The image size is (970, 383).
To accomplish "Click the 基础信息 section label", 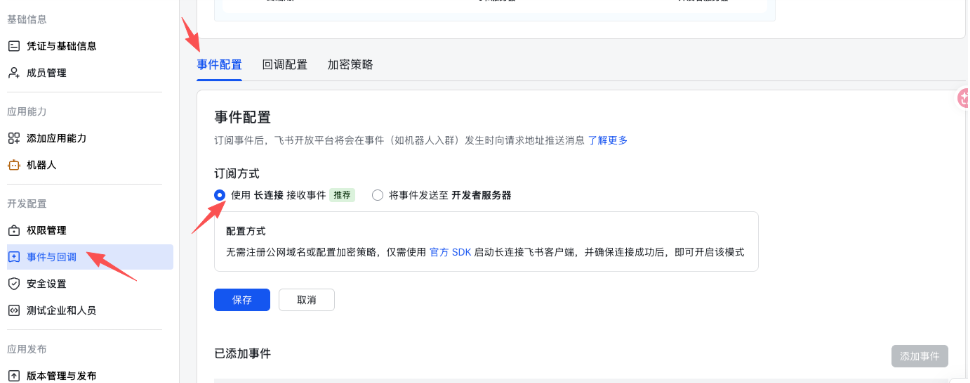I will point(27,19).
